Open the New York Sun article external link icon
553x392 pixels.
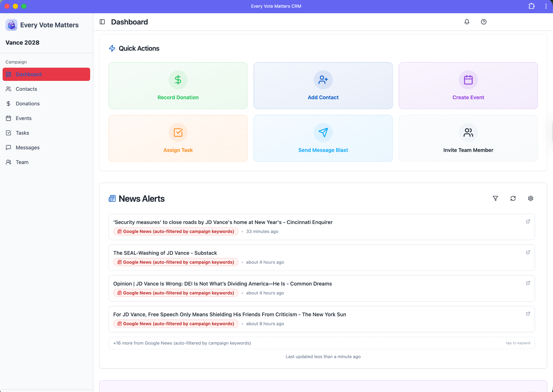528,314
